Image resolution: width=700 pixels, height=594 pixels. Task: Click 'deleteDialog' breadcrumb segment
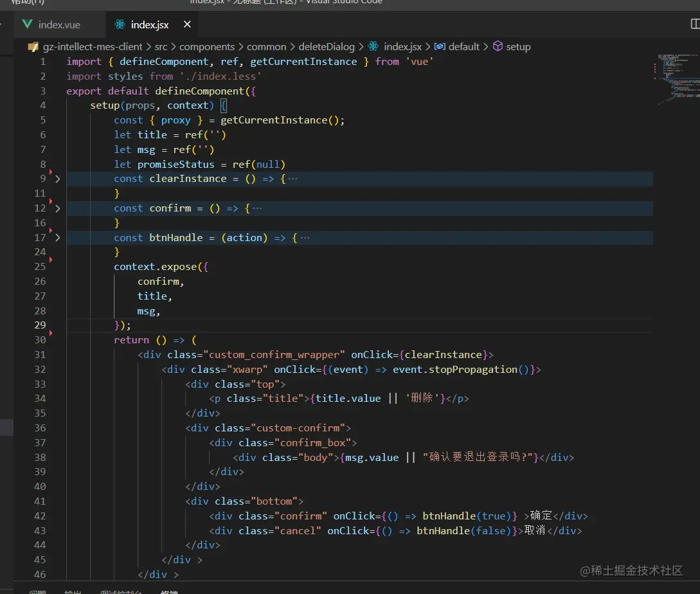327,47
